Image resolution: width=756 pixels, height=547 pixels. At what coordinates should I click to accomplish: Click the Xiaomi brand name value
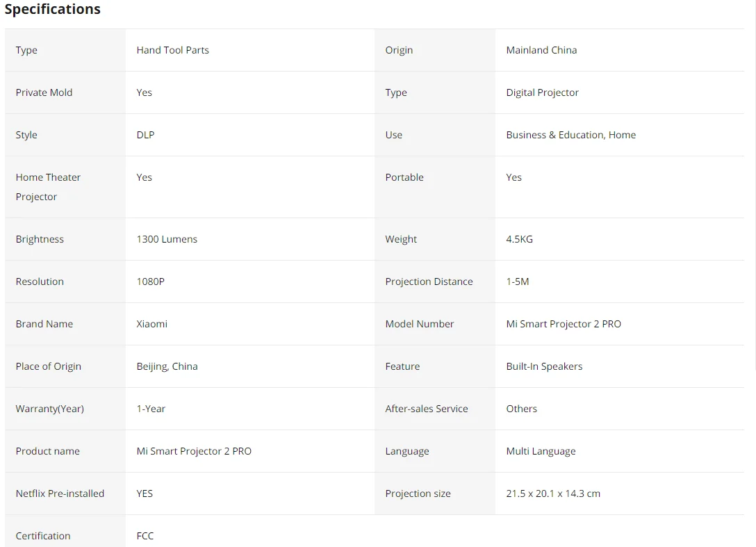[x=151, y=324]
